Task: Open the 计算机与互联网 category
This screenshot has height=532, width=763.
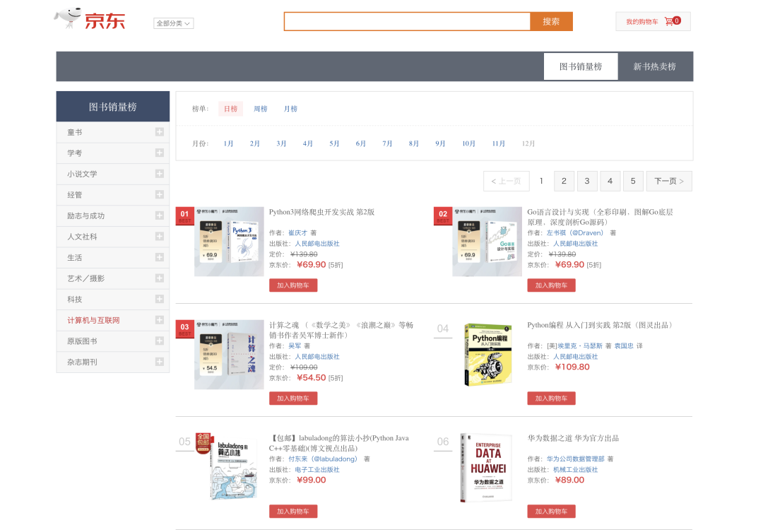Action: tap(93, 321)
